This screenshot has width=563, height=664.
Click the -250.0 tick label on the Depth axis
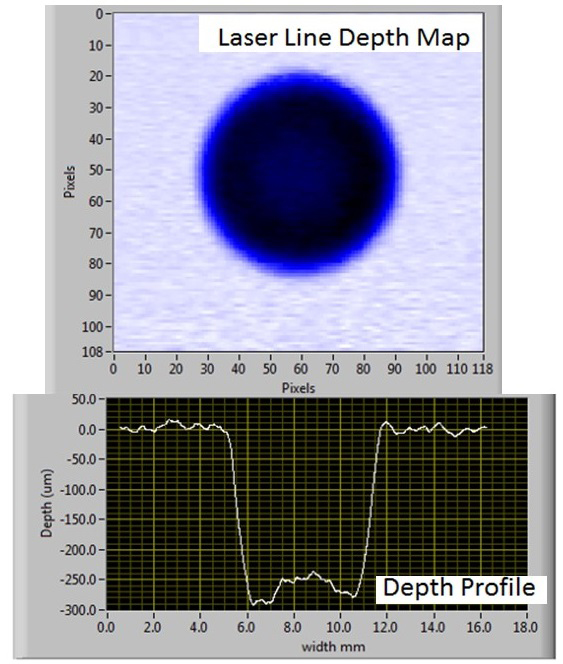pos(83,580)
